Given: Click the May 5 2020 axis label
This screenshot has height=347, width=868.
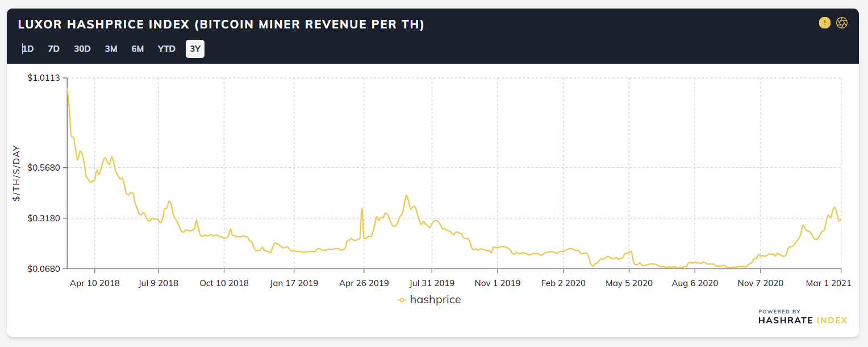Looking at the screenshot, I should [x=629, y=283].
